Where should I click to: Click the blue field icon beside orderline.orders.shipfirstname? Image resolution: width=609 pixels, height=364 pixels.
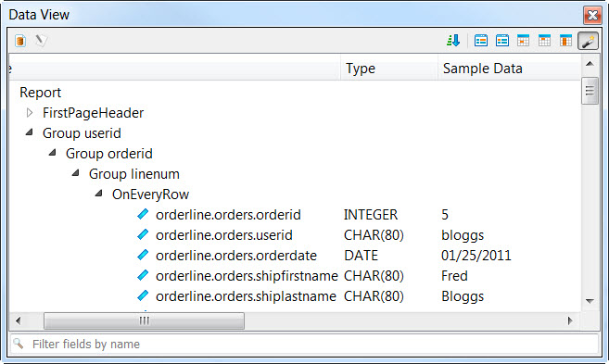[143, 275]
